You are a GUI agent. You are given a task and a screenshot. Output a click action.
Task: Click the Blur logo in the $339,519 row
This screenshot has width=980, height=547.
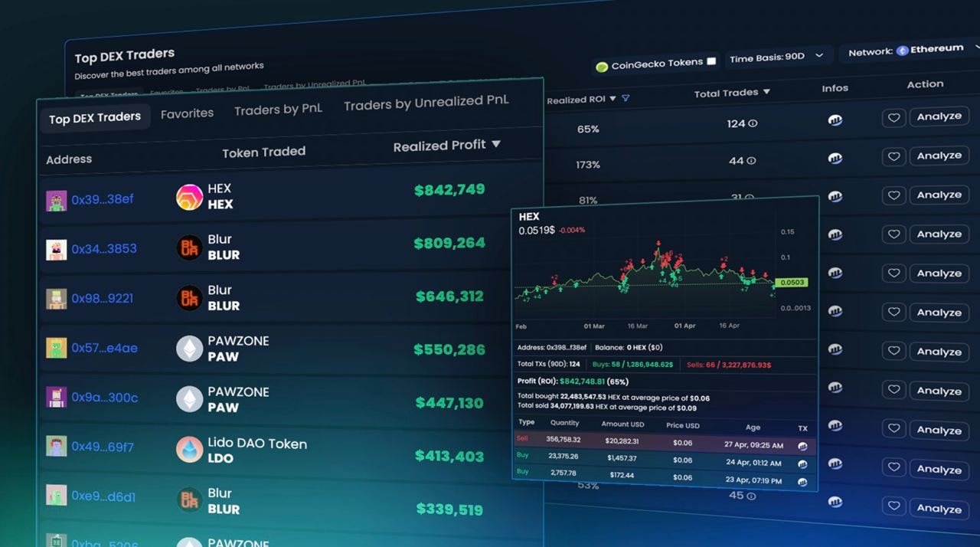coord(189,500)
